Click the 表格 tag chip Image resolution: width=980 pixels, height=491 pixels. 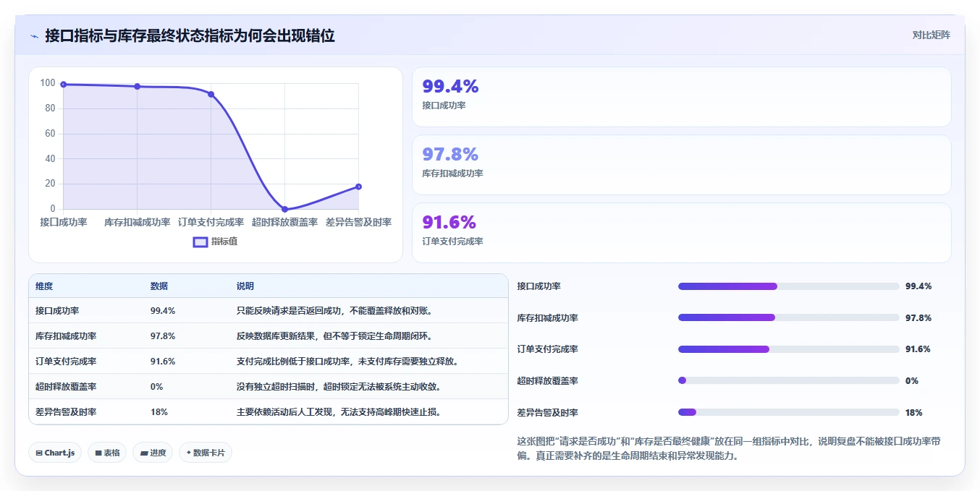[x=107, y=453]
